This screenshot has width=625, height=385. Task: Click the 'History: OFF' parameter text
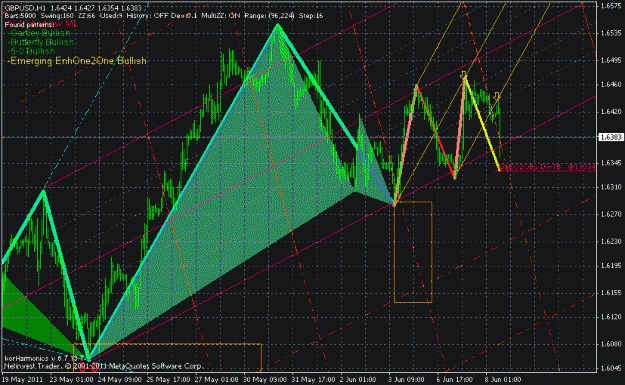(148, 16)
